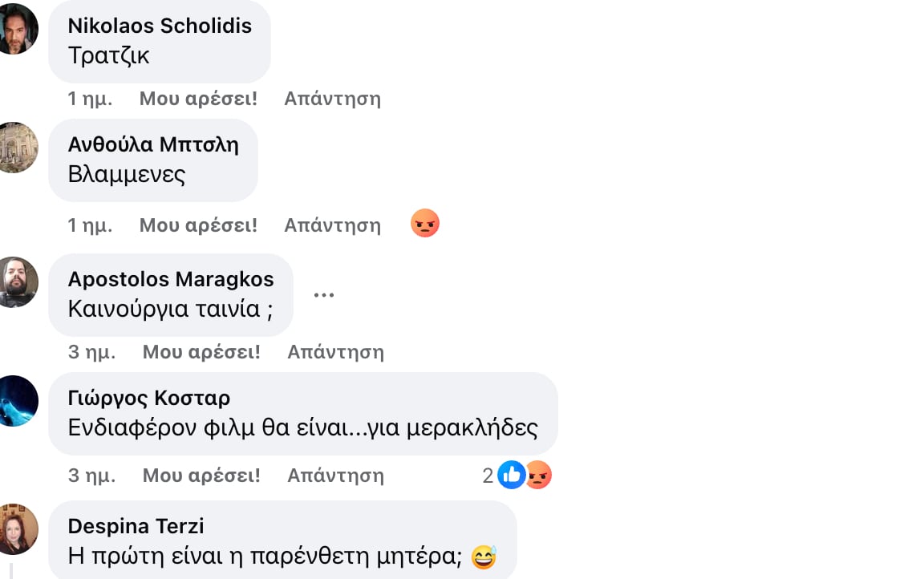Open the three-dots menu beside Apostolos Maragkos's comment
The height and width of the screenshot is (579, 924).
pyautogui.click(x=324, y=294)
